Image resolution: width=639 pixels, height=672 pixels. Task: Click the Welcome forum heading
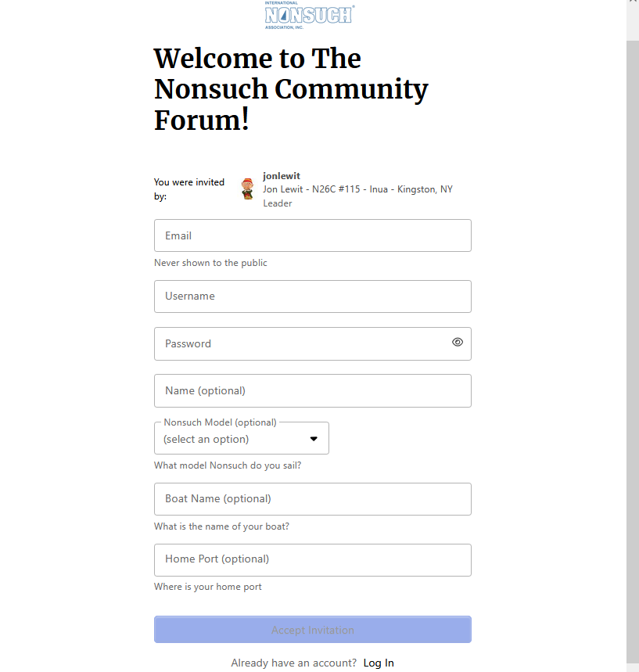click(x=291, y=88)
